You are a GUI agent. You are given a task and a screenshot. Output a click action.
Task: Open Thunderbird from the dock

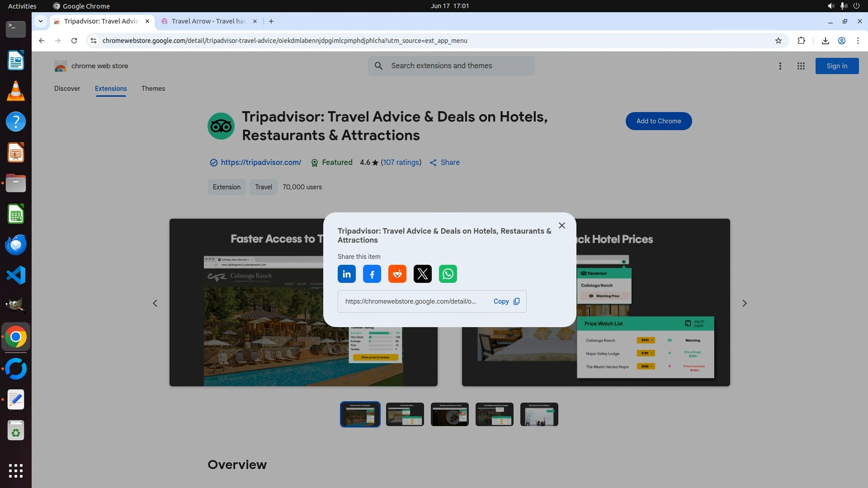tap(16, 245)
